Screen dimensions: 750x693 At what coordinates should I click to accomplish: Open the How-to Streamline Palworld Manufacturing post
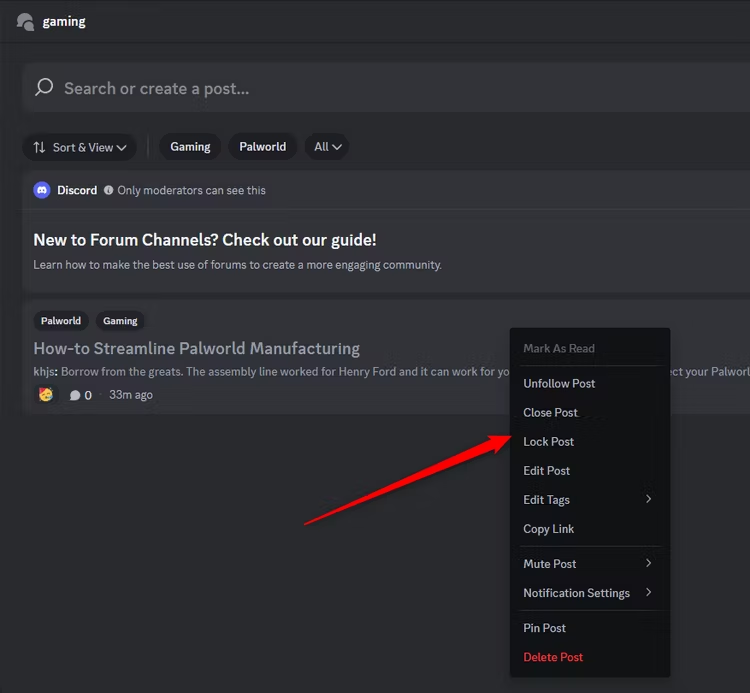coord(197,348)
